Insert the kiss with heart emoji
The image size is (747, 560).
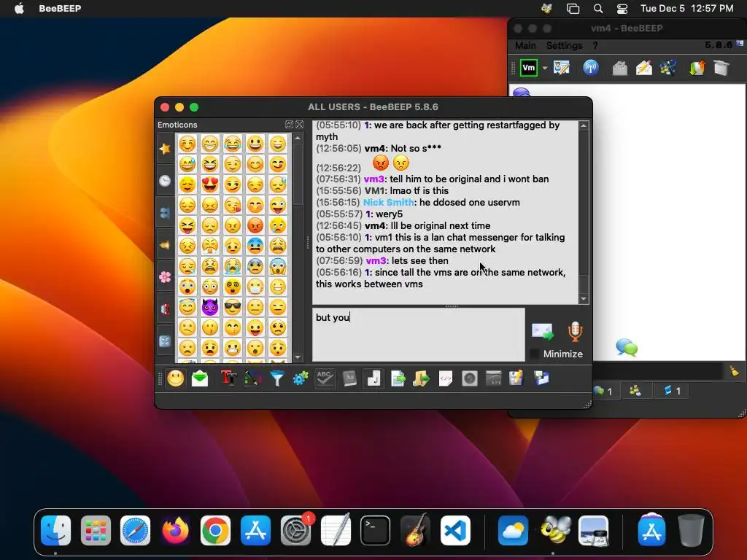[x=233, y=205]
